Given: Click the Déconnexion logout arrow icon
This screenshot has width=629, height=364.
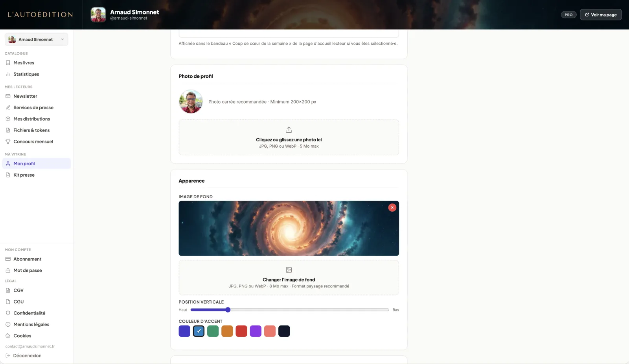Looking at the screenshot, I should point(8,356).
